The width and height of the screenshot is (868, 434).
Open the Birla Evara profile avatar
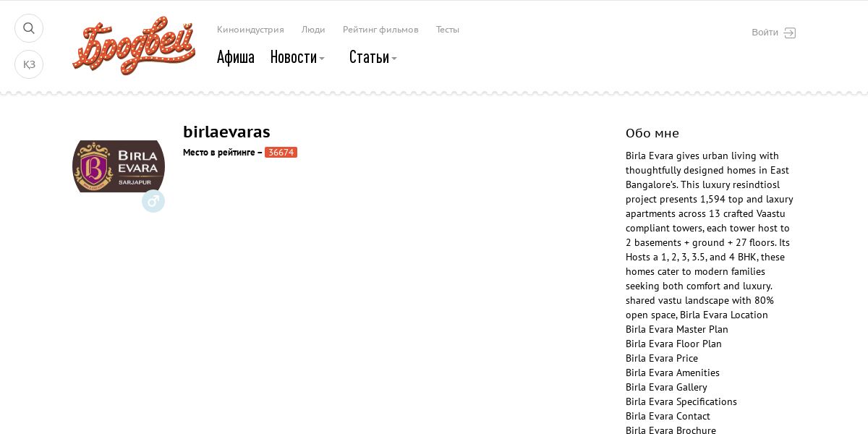tap(119, 166)
